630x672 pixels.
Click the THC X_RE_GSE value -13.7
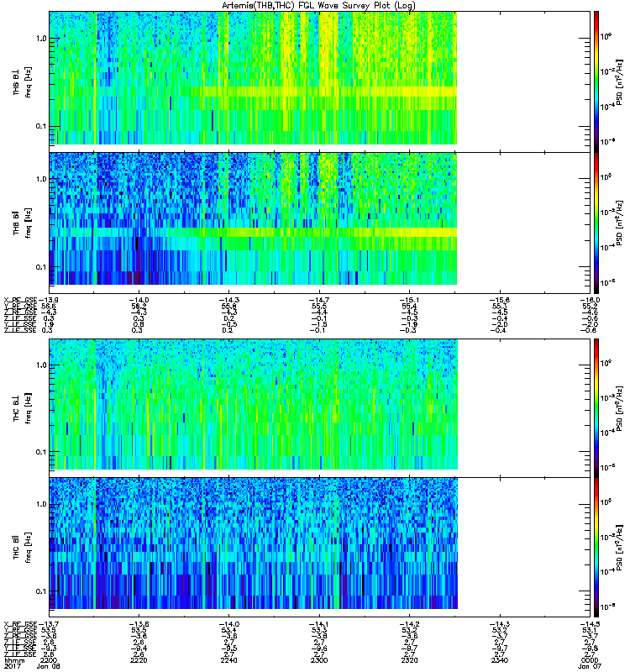[48, 624]
